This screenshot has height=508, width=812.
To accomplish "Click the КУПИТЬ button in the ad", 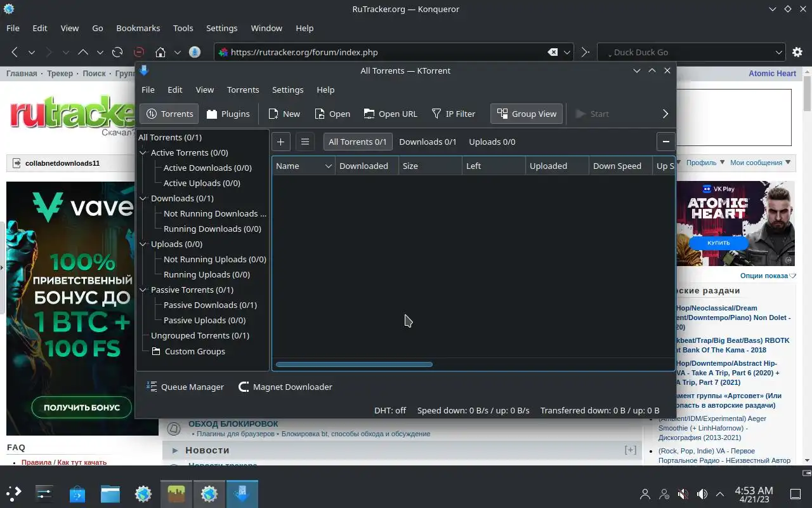I will pos(718,243).
